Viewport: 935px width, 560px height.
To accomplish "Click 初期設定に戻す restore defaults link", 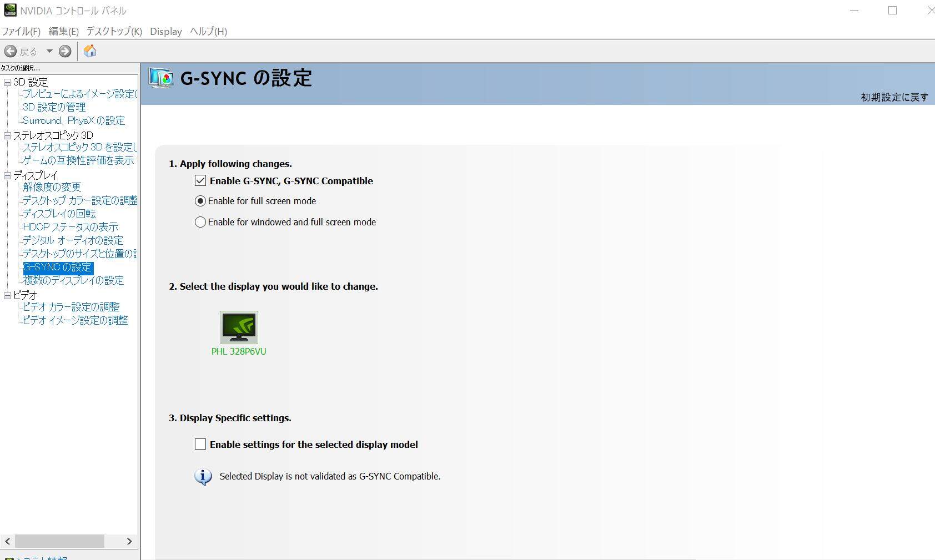I will 894,97.
